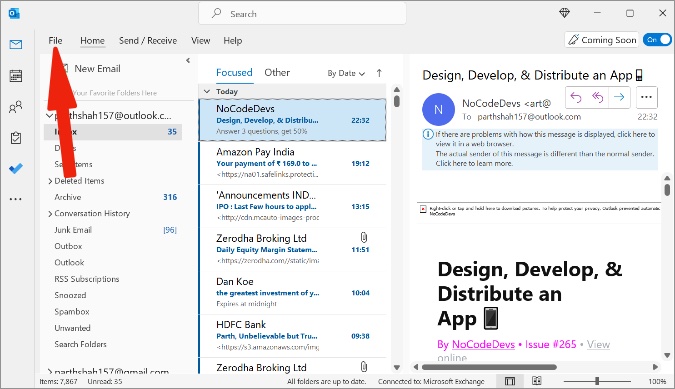
Task: Click the download pictures info bar
Action: click(x=539, y=210)
